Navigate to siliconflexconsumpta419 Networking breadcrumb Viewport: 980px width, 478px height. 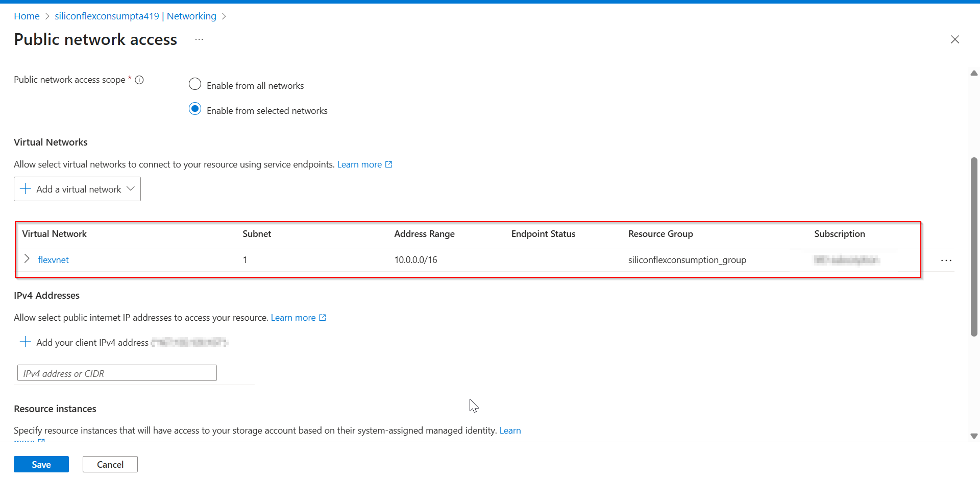(x=135, y=16)
